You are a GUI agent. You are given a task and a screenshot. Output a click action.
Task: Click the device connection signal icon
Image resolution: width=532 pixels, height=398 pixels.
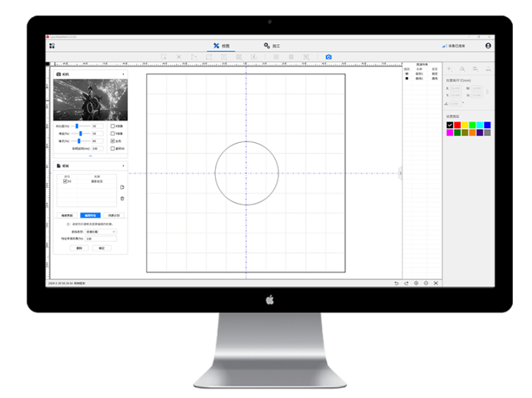tap(445, 45)
